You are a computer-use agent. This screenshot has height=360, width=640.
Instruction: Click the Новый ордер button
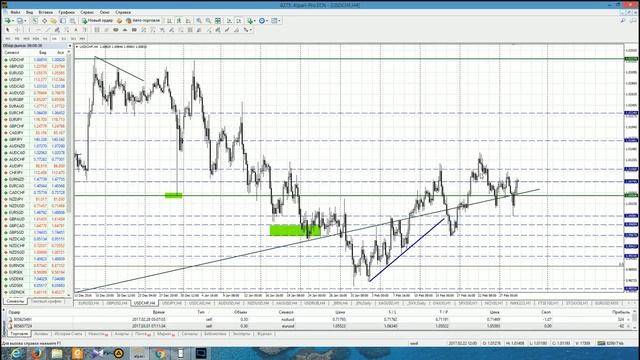tap(97, 20)
